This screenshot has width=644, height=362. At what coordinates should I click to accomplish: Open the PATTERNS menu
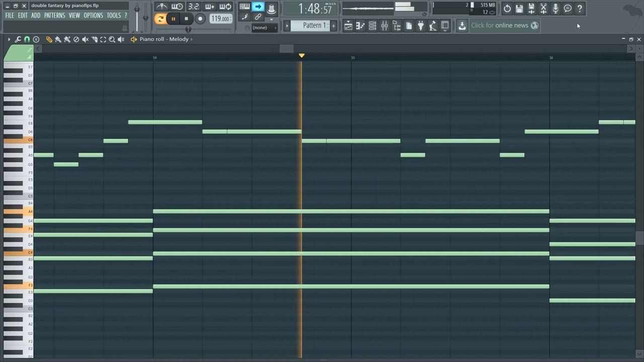pos(54,16)
